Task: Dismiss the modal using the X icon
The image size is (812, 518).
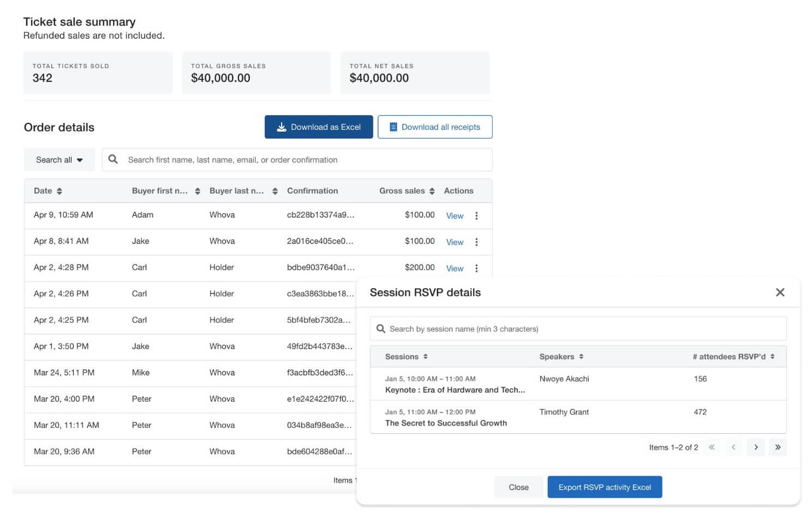Action: (x=780, y=293)
